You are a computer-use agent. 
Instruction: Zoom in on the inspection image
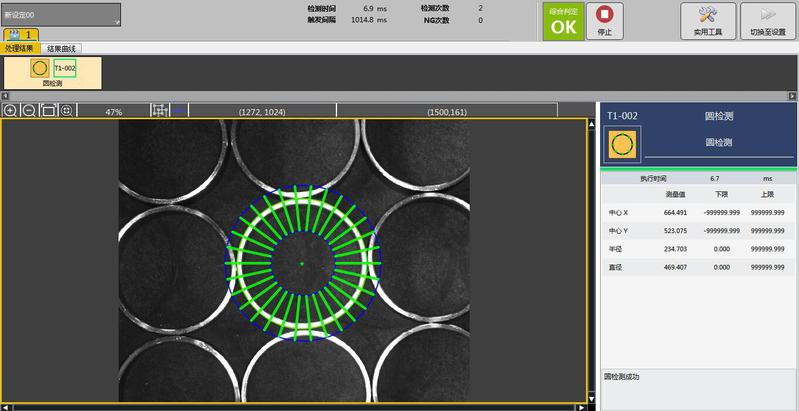click(x=10, y=111)
